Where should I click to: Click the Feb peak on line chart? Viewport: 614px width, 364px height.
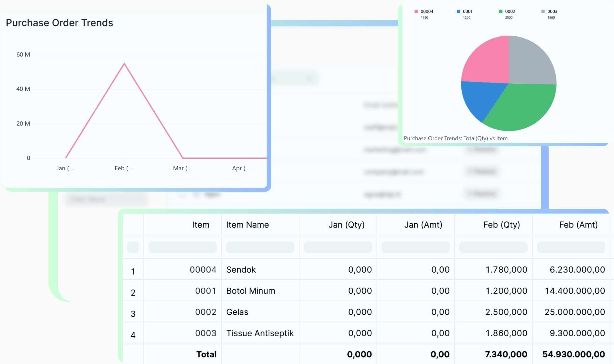[x=124, y=64]
